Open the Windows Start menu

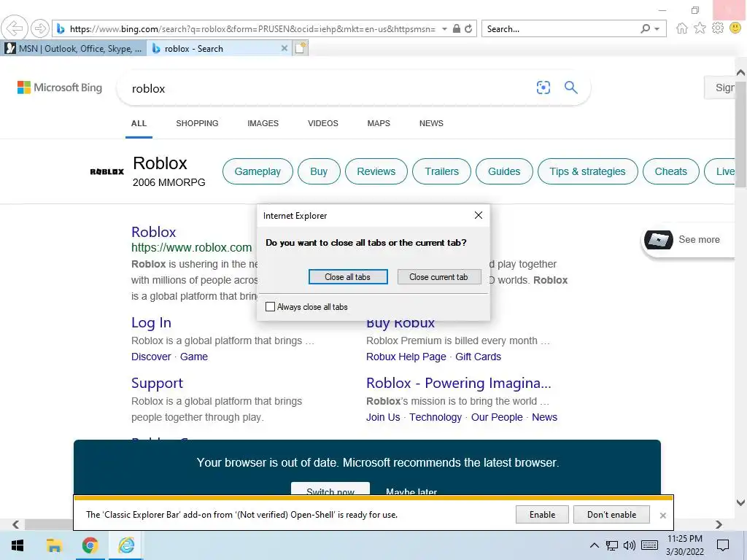tap(18, 545)
